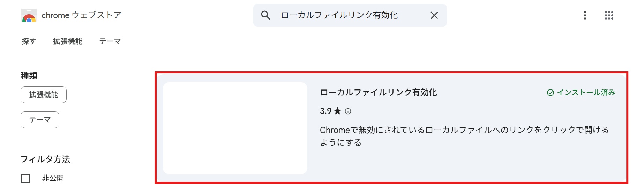Open the Google apps grid launcher
Screen dimensions: 644x187
tap(609, 15)
